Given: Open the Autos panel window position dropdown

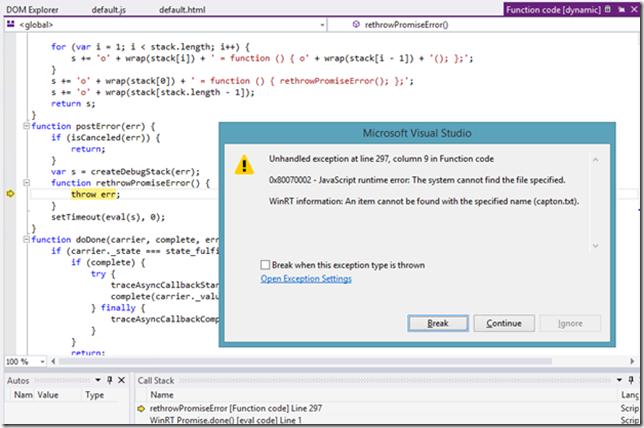Looking at the screenshot, I should click(98, 380).
